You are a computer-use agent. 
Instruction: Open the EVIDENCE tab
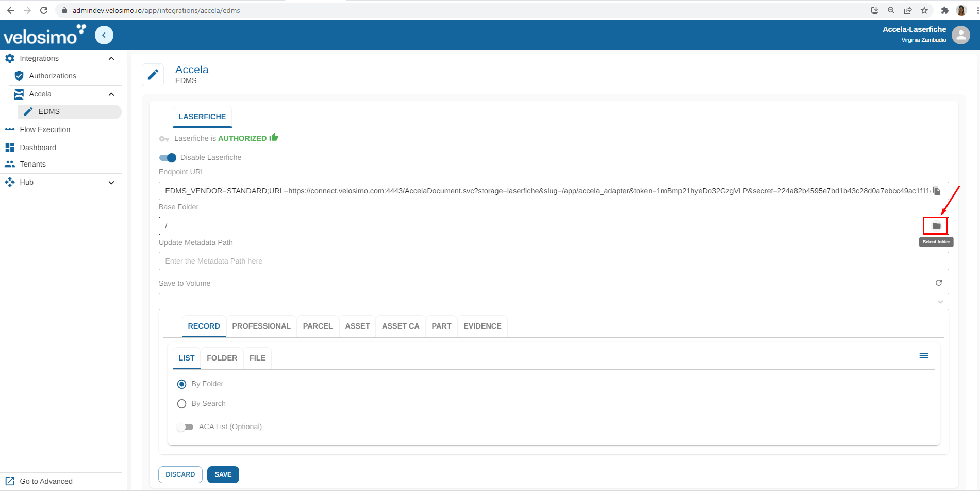click(x=483, y=326)
